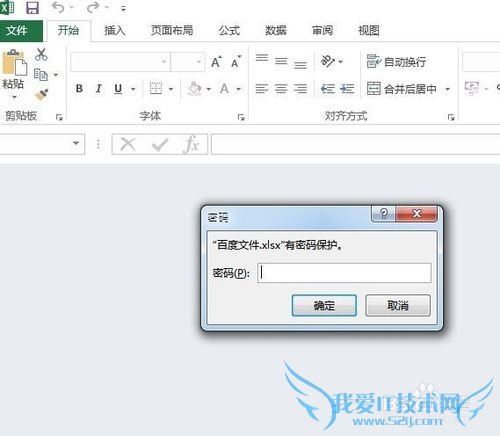
Task: Open the Fill Color dropdown arrow
Action: (209, 89)
